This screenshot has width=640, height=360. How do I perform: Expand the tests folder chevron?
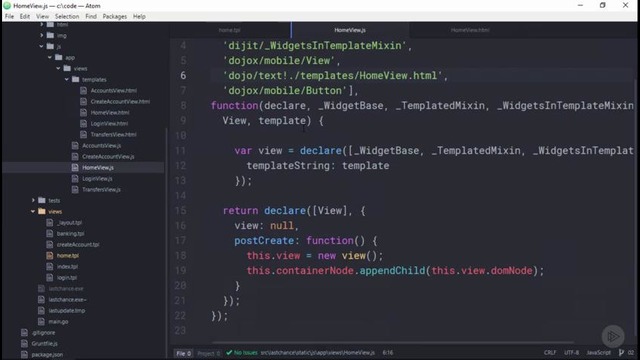33,200
